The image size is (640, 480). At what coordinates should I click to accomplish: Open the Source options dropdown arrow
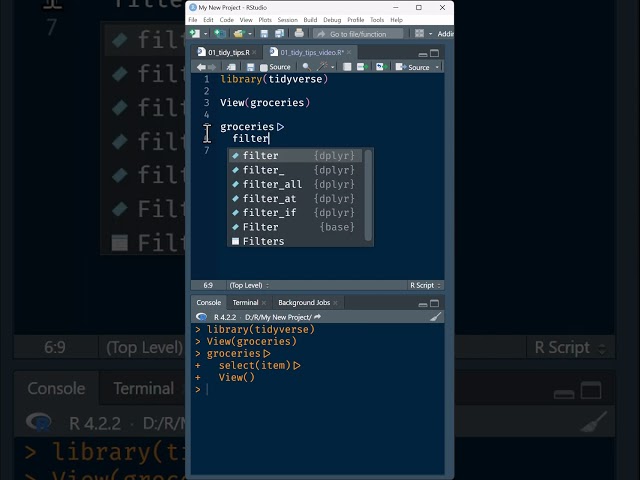(x=437, y=67)
